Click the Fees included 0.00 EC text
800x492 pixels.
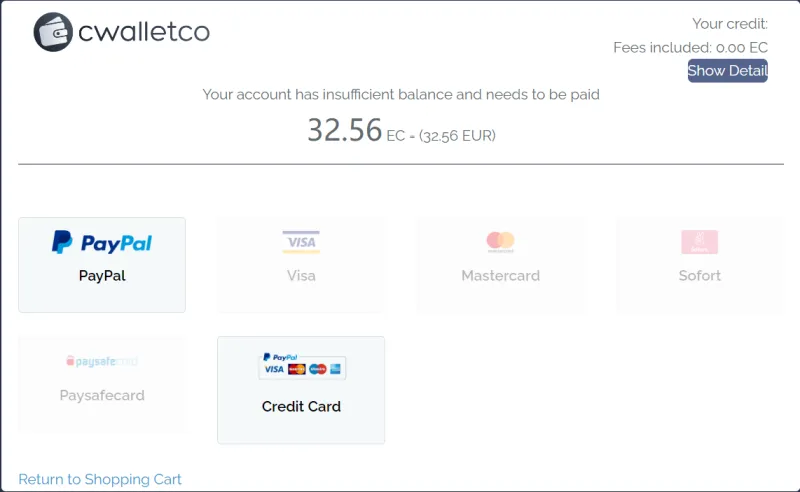[690, 47]
